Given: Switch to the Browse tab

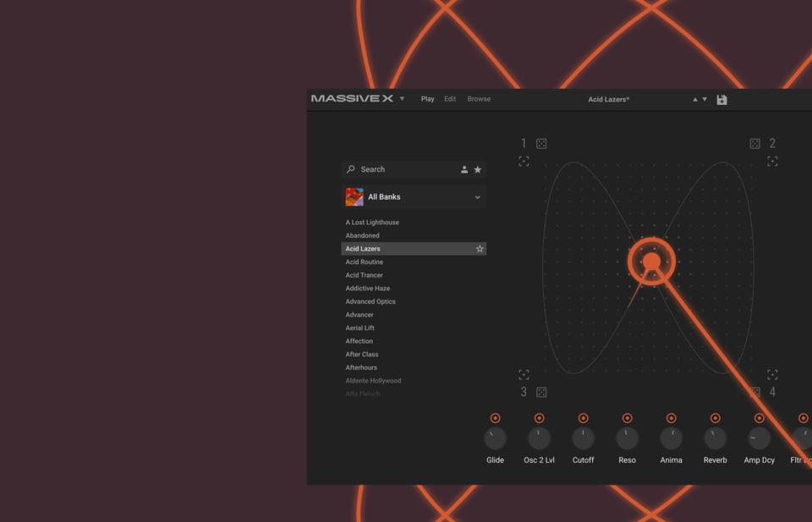Looking at the screenshot, I should (479, 99).
